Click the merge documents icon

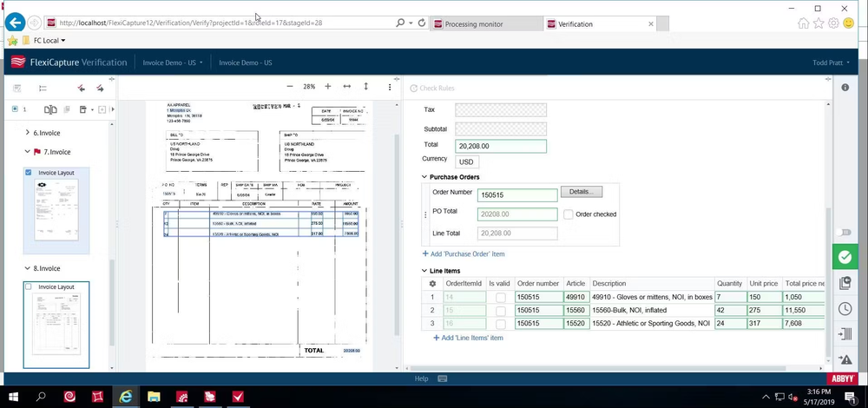click(50, 109)
